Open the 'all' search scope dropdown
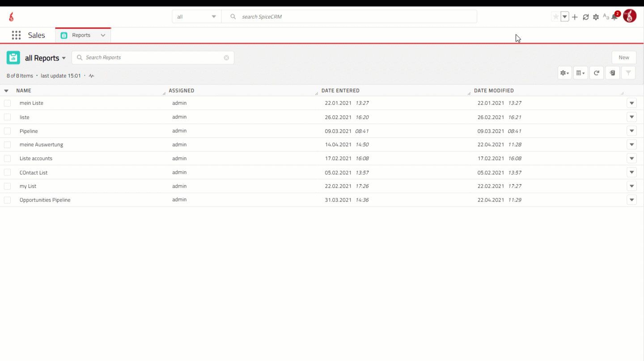The width and height of the screenshot is (644, 361). (x=196, y=17)
